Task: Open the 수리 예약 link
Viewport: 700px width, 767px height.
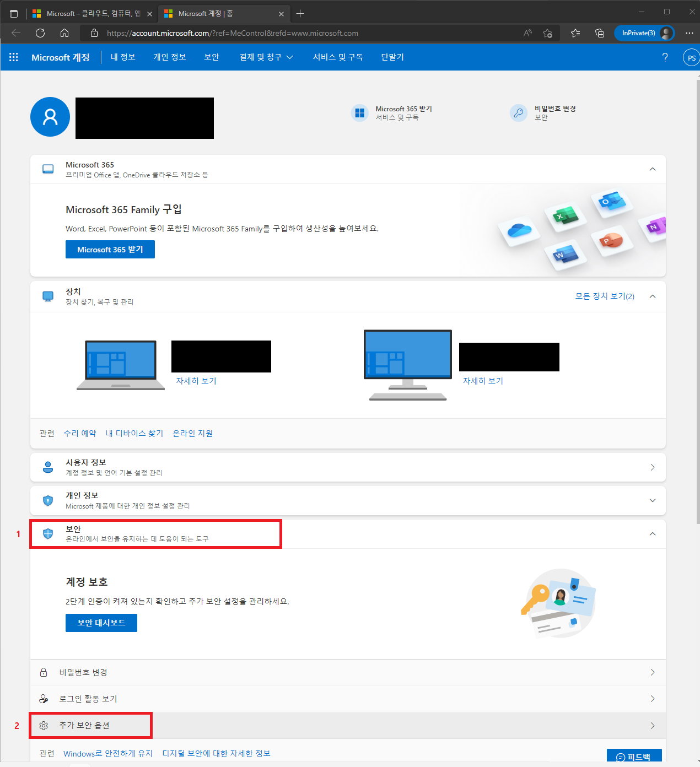Action: point(80,433)
